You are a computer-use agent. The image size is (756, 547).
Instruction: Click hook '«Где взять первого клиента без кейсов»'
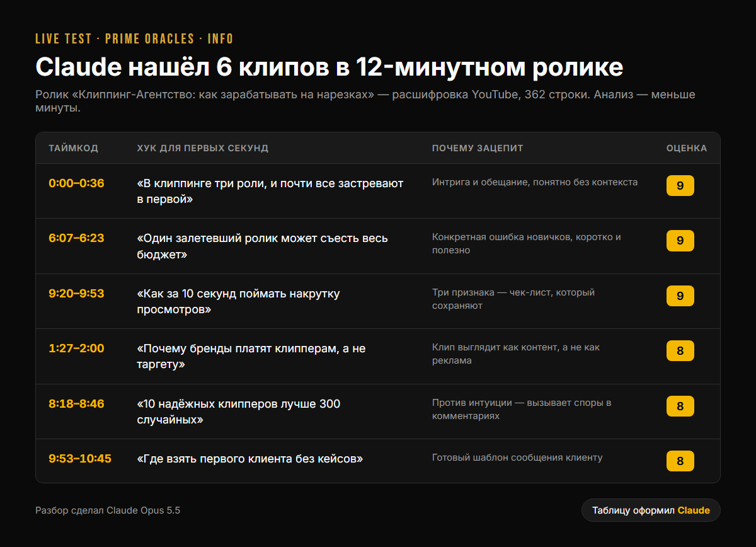[x=250, y=459]
